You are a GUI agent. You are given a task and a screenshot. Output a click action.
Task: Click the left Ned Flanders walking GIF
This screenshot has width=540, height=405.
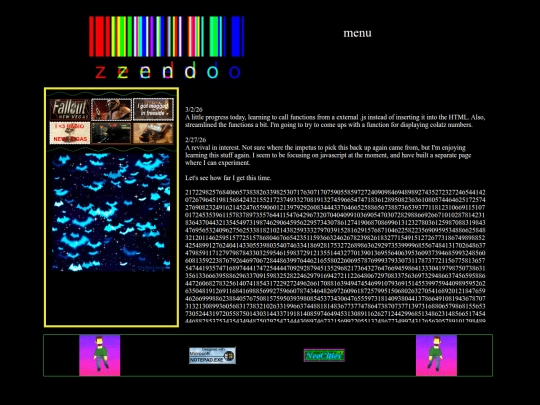click(100, 355)
